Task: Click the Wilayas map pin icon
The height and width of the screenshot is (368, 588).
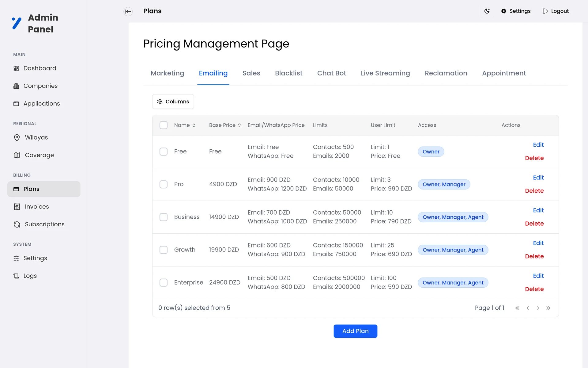Action: click(17, 138)
